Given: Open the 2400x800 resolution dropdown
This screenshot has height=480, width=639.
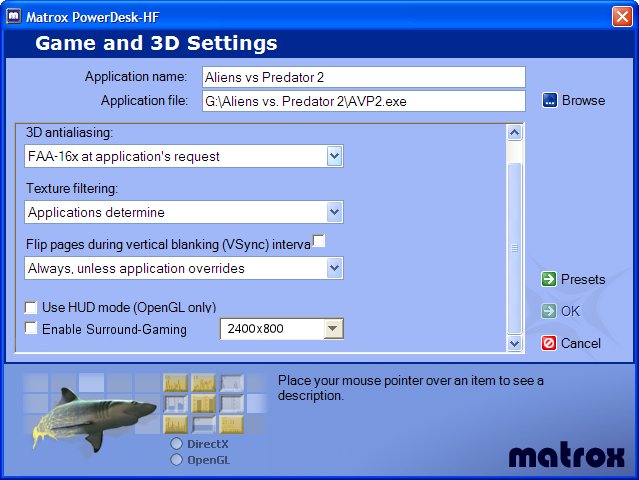Looking at the screenshot, I should click(333, 328).
